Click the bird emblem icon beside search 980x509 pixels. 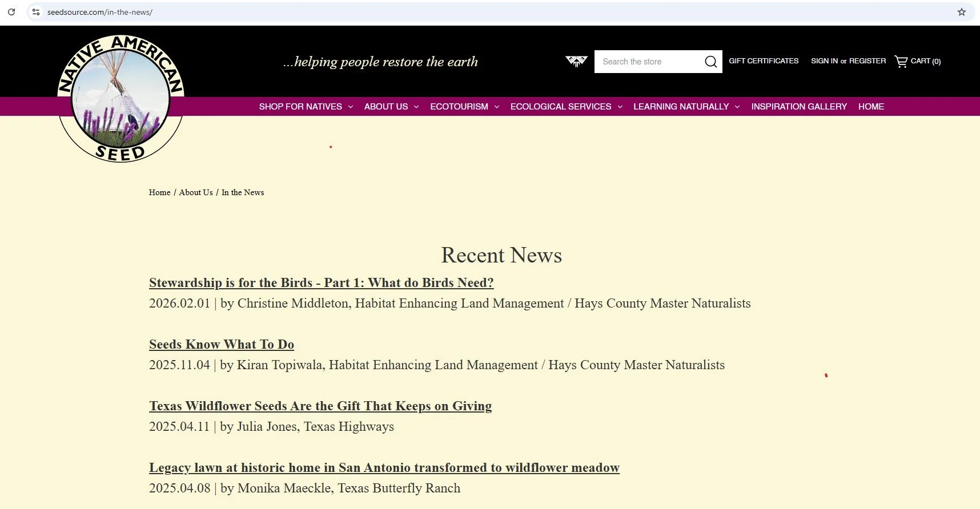tap(576, 61)
